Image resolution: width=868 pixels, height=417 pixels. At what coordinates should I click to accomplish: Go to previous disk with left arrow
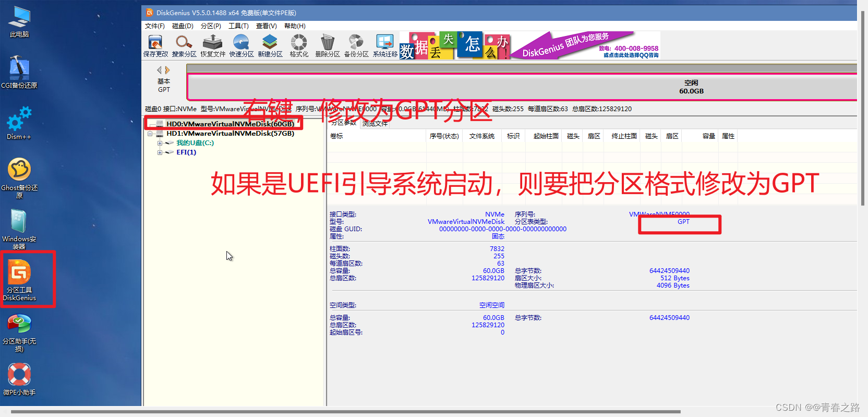click(x=160, y=70)
